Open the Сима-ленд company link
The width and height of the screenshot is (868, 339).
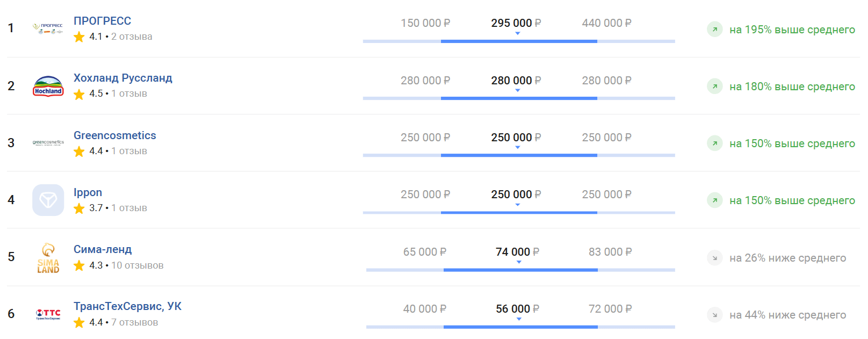[103, 249]
